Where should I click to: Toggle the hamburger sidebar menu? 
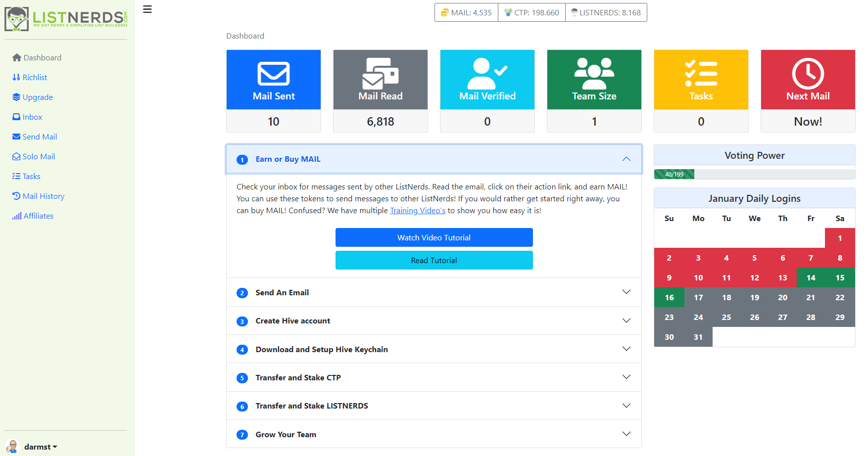click(x=147, y=9)
